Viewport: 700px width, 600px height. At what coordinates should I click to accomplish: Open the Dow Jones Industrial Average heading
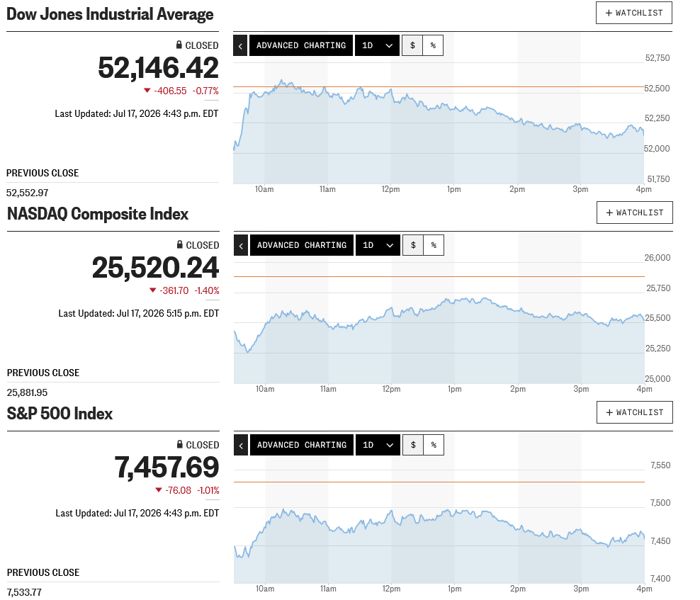coord(110,14)
